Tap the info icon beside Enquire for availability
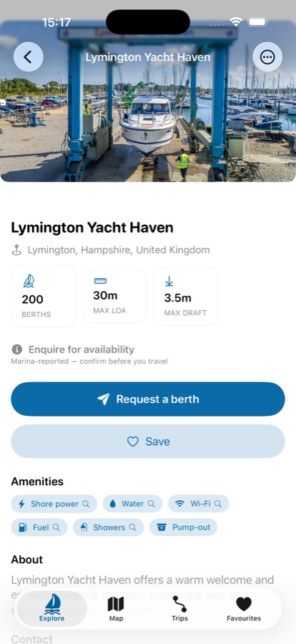The image size is (296, 644). [17, 349]
